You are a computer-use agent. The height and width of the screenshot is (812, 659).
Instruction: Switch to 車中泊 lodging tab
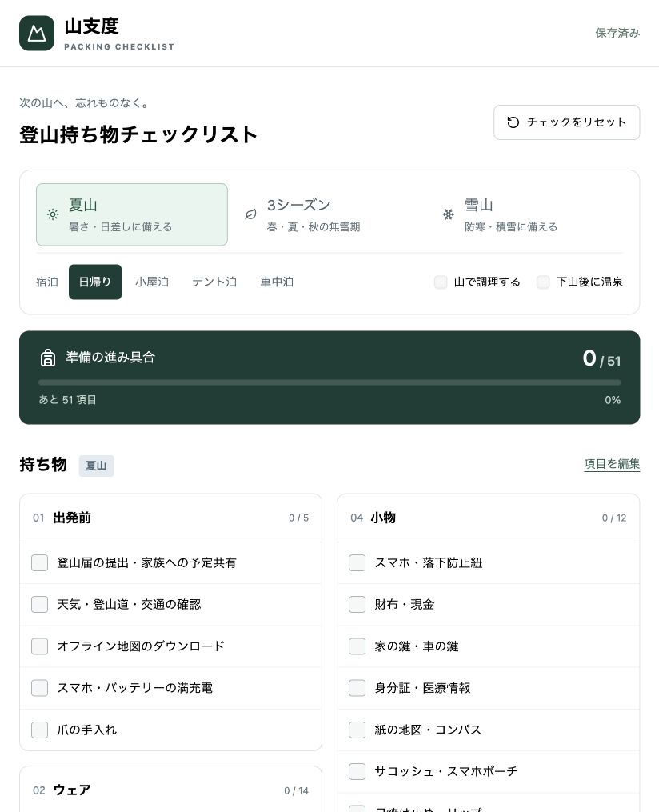[x=277, y=282]
